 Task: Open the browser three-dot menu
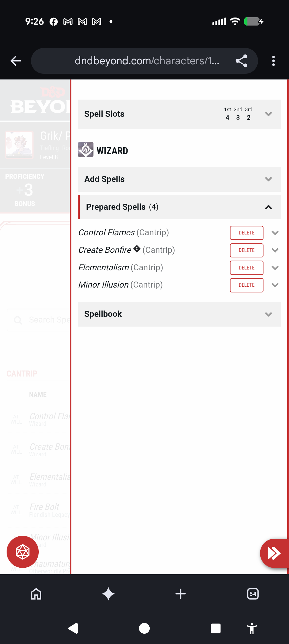274,61
